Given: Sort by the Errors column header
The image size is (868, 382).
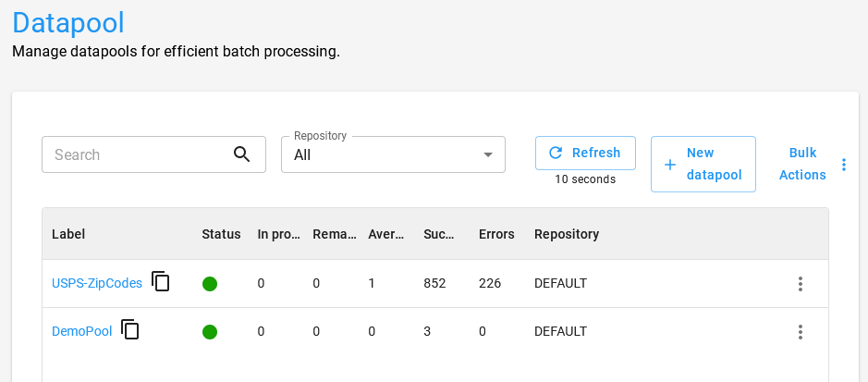Looking at the screenshot, I should point(496,234).
